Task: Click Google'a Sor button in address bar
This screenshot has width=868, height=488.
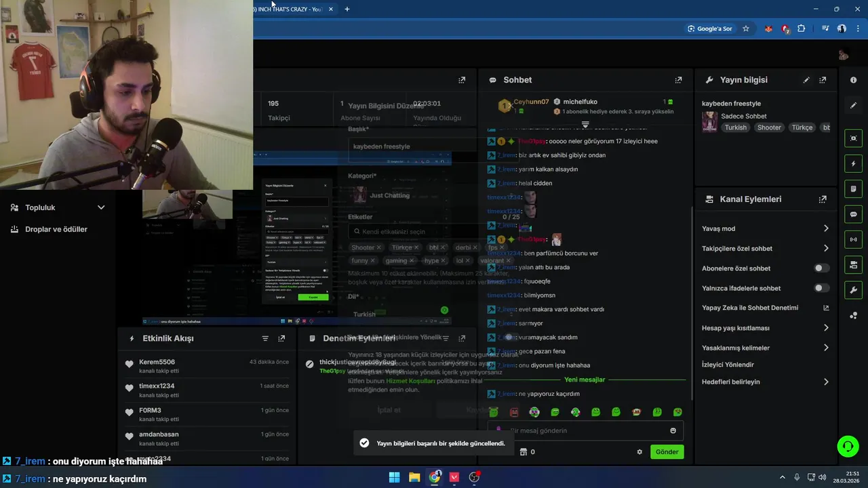Action: point(710,28)
